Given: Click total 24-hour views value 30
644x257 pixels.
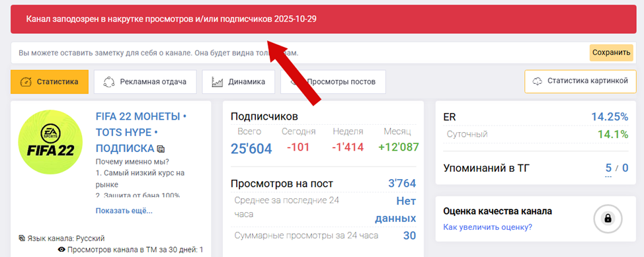Looking at the screenshot, I should [x=409, y=236].
